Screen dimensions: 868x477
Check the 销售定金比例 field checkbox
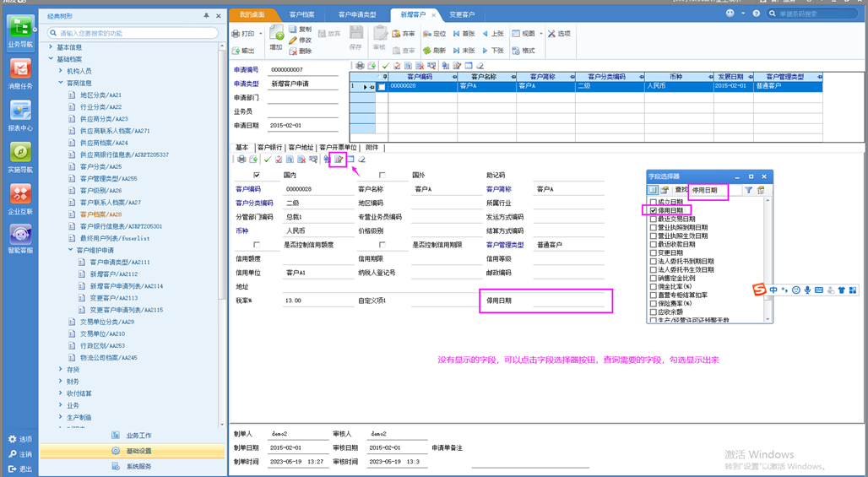pos(654,279)
